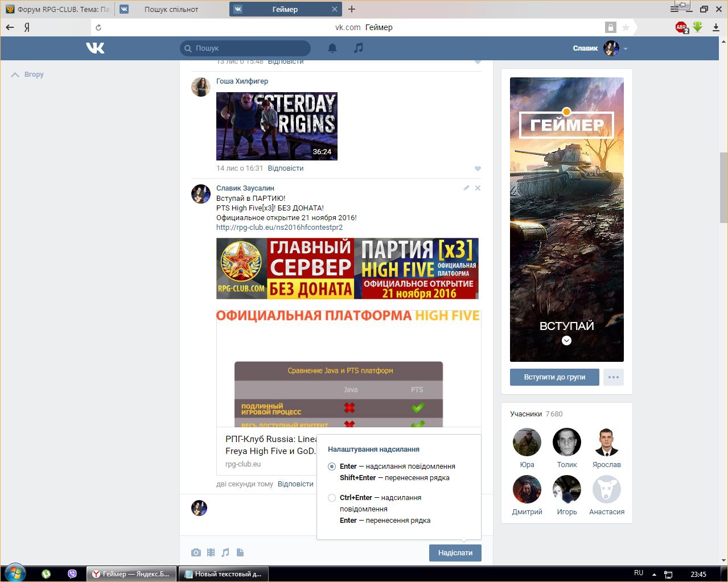Open the uTorrent taskbar icon
728x582 pixels.
click(x=46, y=574)
